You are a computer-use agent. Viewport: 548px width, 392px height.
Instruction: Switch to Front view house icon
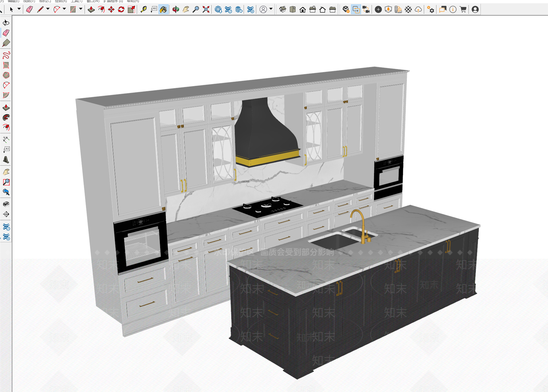coord(302,10)
